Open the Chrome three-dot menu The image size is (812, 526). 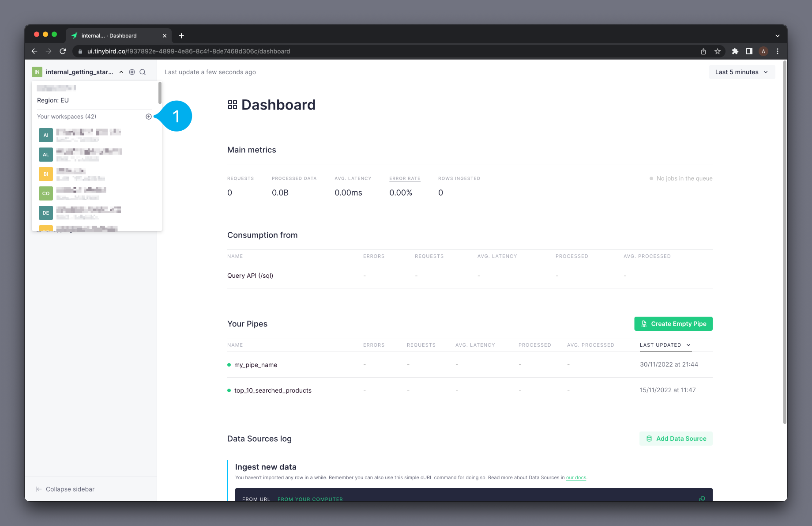tap(778, 51)
